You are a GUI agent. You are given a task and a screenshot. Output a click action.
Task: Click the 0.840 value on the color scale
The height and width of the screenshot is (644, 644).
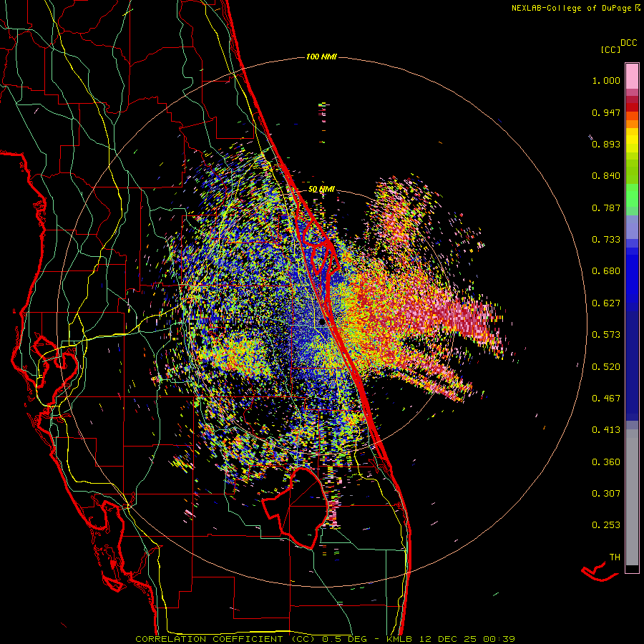606,176
